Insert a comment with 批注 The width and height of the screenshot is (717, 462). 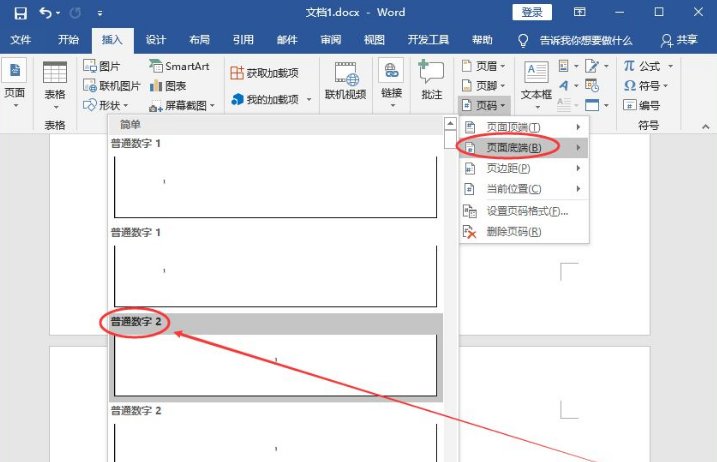(x=432, y=81)
